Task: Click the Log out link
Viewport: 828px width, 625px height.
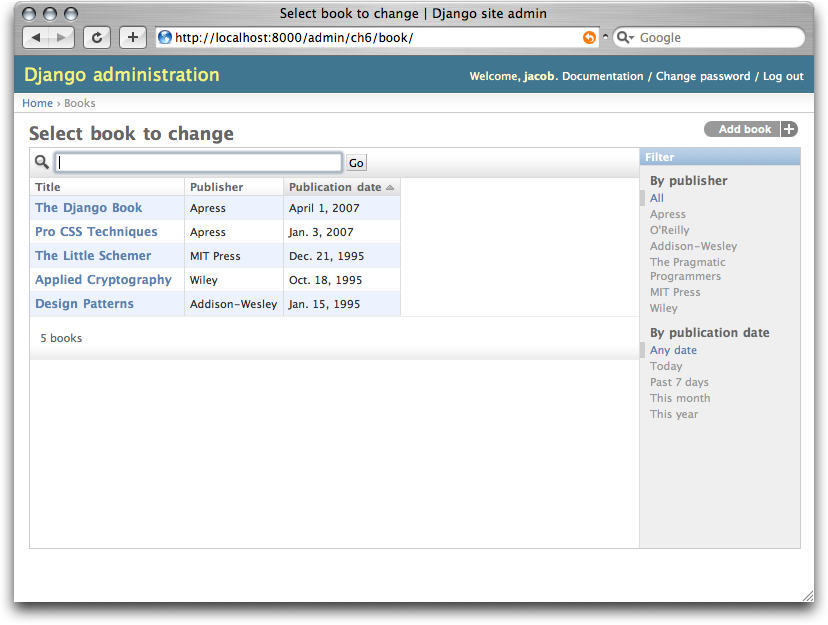Action: point(783,76)
